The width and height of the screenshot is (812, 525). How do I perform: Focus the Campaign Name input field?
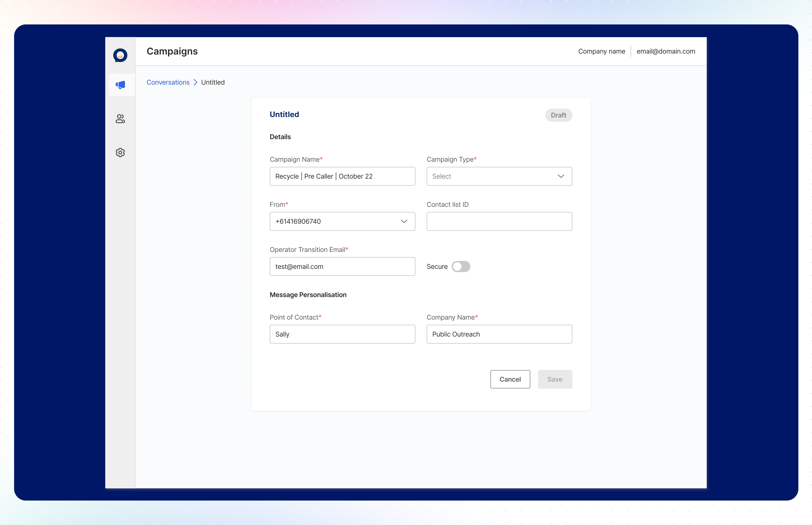pos(342,176)
